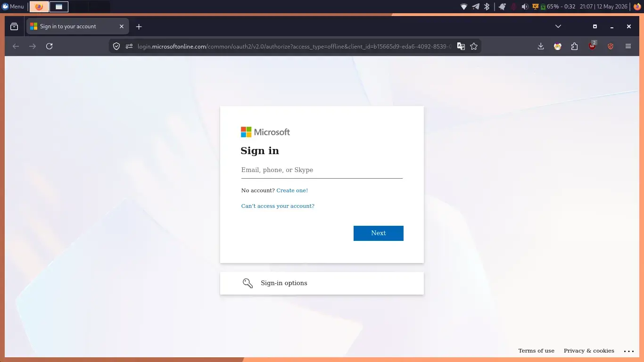
Task: Open the Telegram tray icon
Action: coord(476,7)
